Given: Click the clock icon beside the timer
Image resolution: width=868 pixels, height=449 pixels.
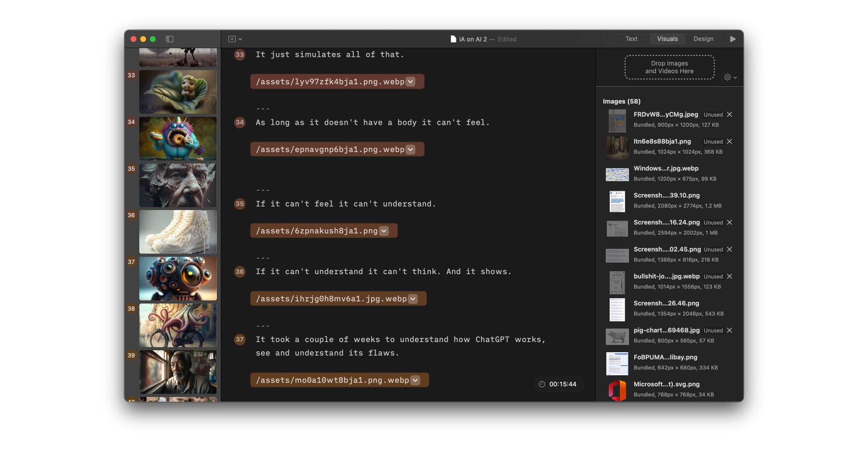Looking at the screenshot, I should point(542,384).
